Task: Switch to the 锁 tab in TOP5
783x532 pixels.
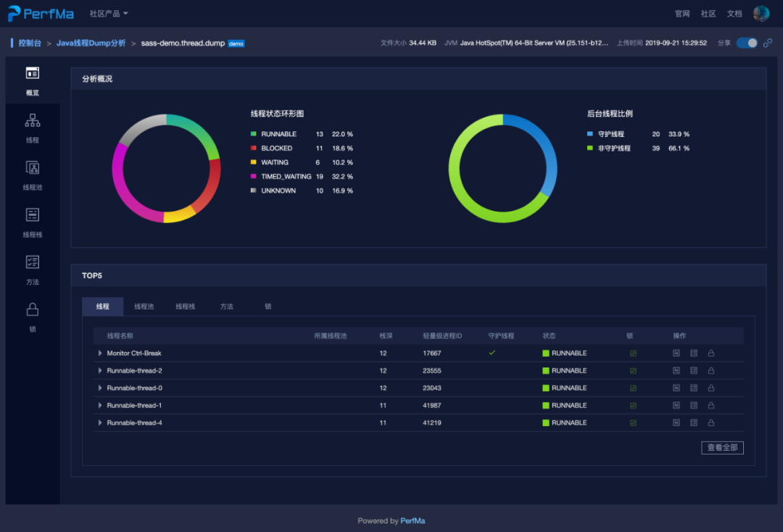Action: coord(268,307)
